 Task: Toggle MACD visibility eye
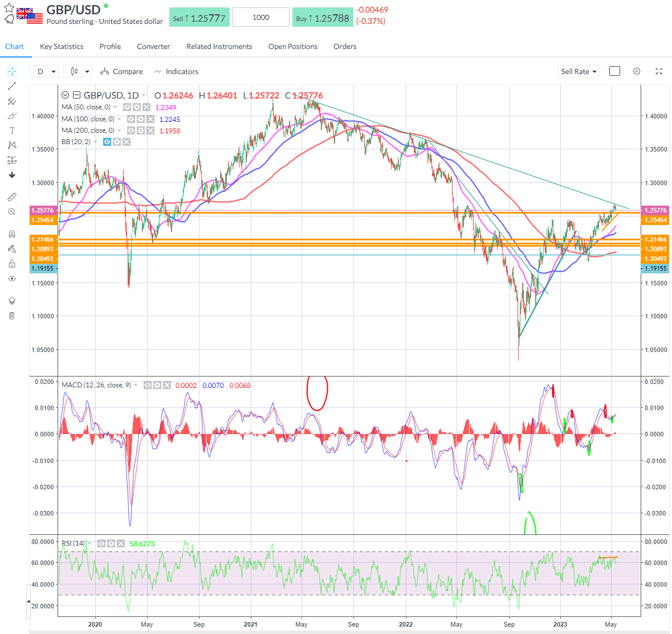click(x=148, y=385)
